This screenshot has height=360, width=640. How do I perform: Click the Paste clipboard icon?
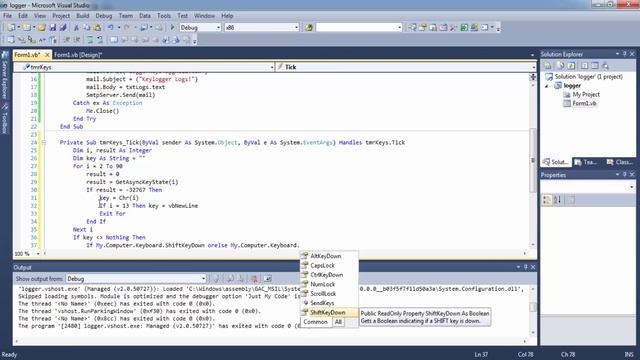(97, 27)
